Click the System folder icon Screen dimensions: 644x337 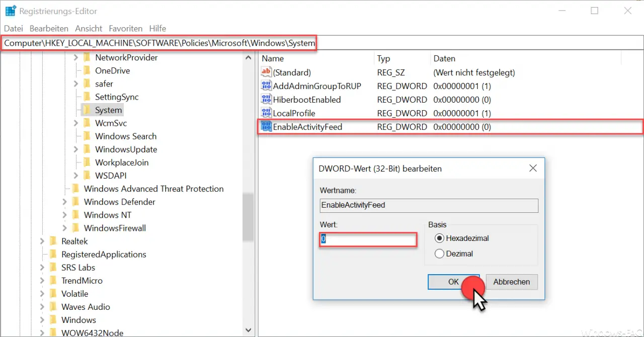tap(87, 110)
